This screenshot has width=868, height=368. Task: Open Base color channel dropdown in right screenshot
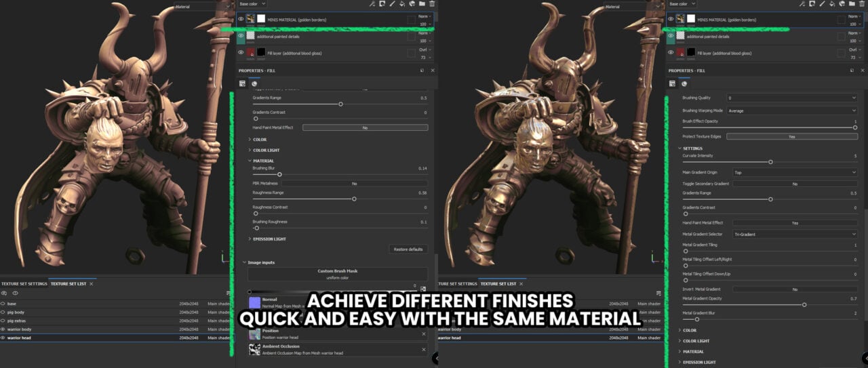[x=682, y=4]
